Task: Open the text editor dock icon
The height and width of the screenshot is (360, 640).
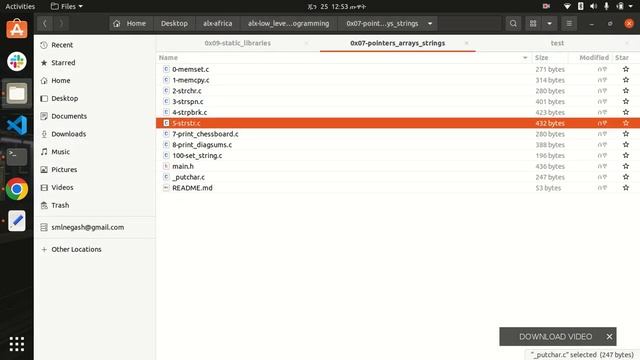Action: pyautogui.click(x=17, y=221)
